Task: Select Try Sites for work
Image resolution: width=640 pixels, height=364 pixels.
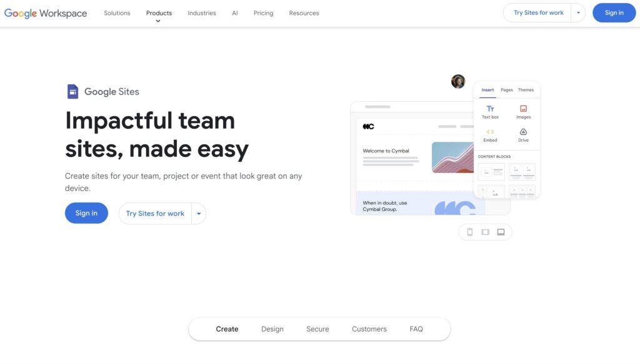Action: (x=154, y=213)
